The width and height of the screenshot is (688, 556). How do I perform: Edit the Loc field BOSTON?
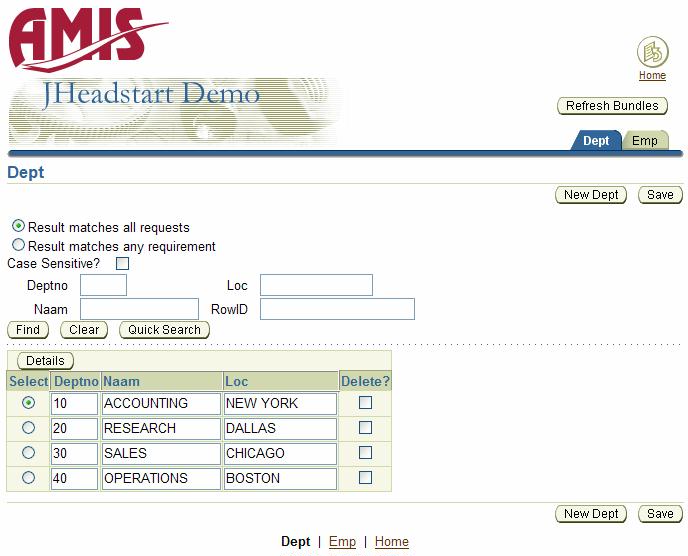point(280,479)
